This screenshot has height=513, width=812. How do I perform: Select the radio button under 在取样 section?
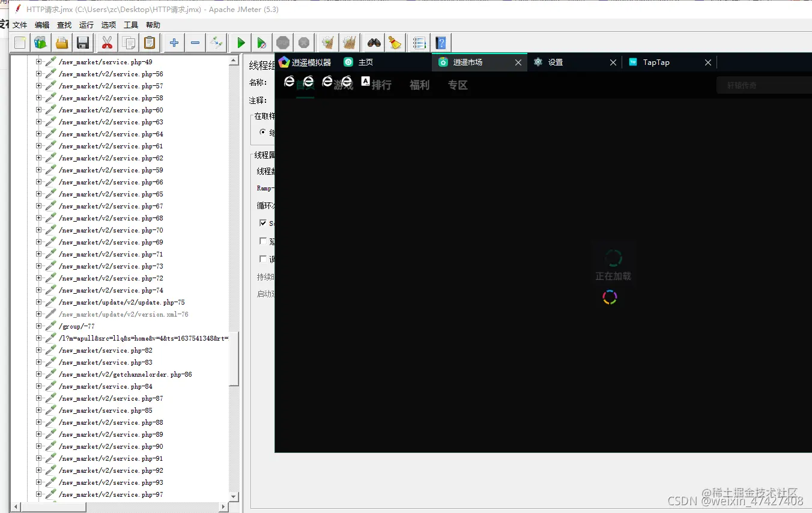click(262, 132)
